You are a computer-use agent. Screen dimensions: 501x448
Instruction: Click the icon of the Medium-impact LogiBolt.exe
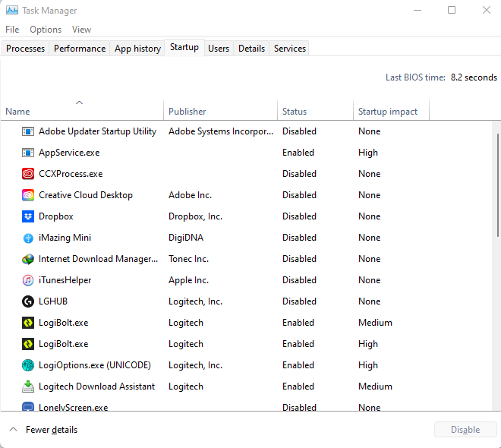(x=28, y=323)
